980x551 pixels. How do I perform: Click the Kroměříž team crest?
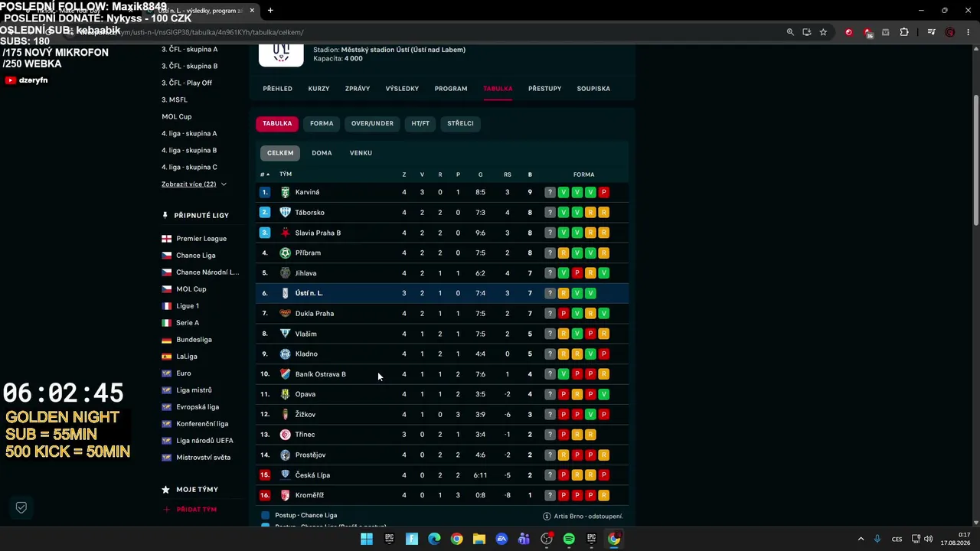(x=286, y=495)
